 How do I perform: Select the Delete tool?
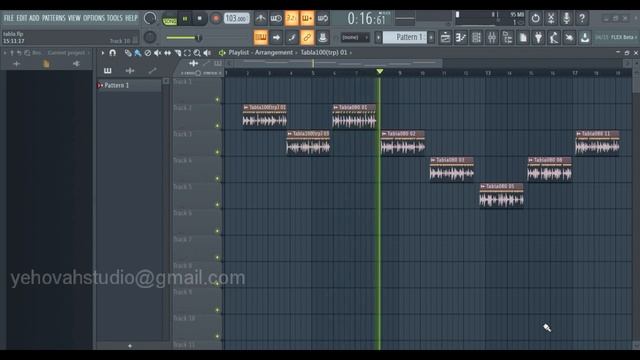click(x=148, y=53)
